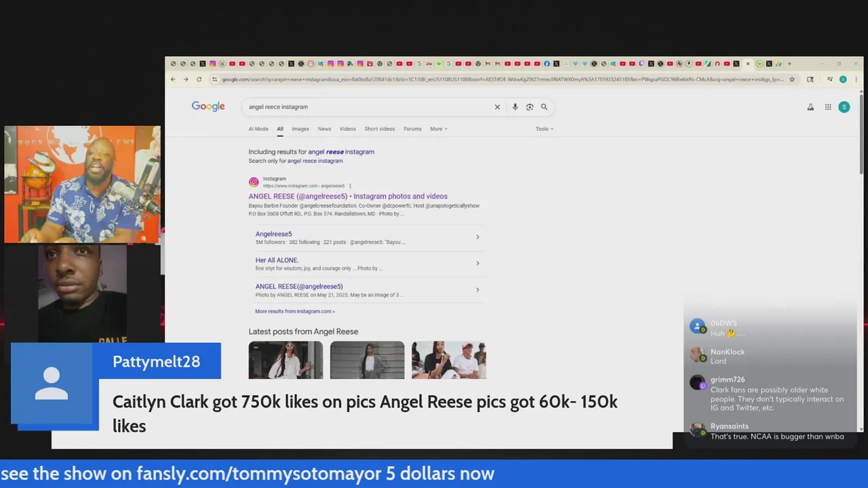The image size is (868, 488).
Task: Click the 'NanKlock' chat username
Action: point(728,352)
